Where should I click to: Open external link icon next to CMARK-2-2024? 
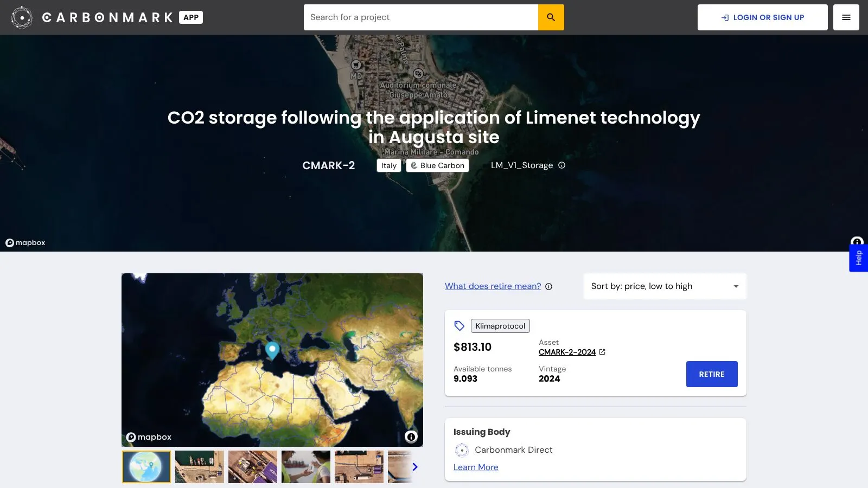602,352
